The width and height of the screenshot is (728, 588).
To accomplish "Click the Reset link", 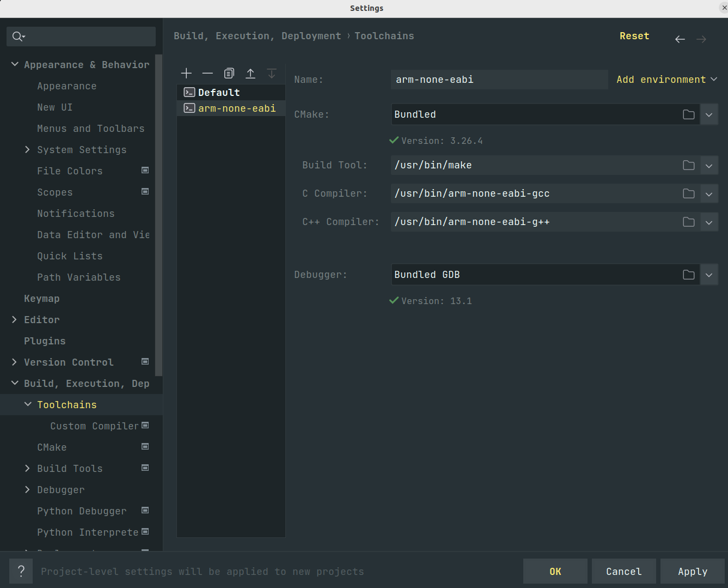I will coord(634,36).
